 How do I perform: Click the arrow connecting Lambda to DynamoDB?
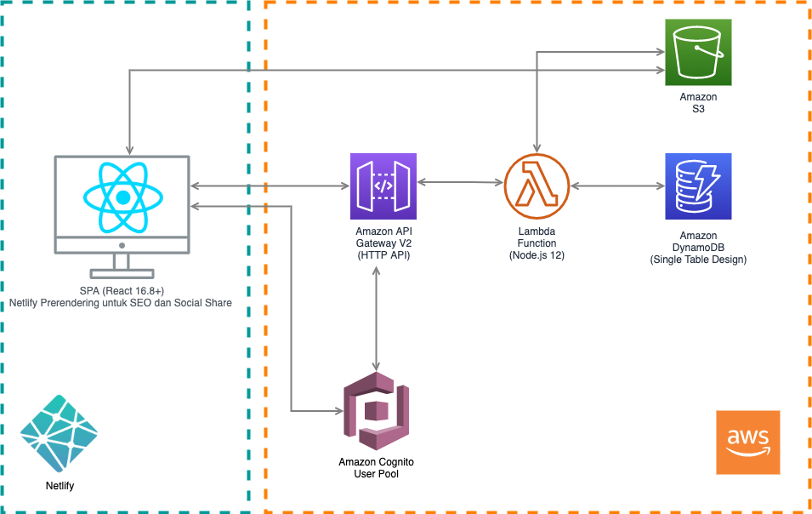click(616, 186)
